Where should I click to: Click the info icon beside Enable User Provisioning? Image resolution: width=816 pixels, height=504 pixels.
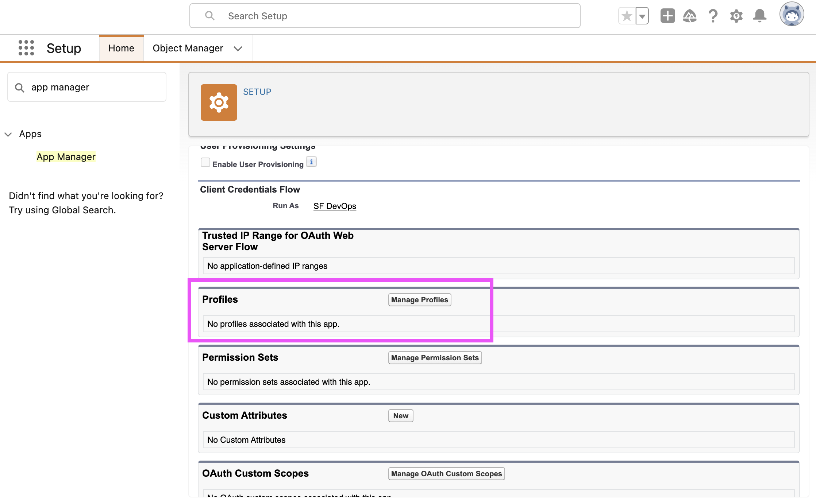pos(311,162)
